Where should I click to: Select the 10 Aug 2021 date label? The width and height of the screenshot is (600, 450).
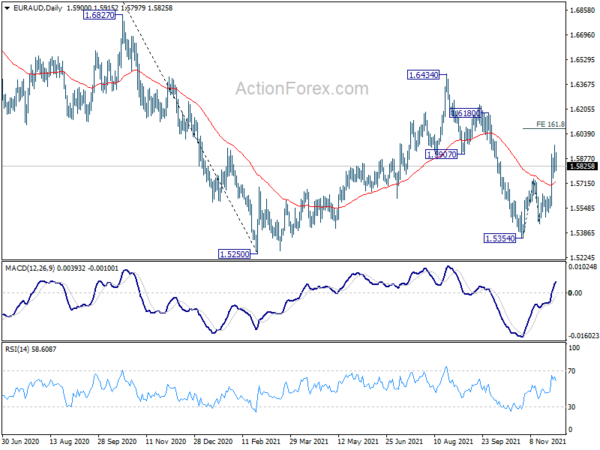pyautogui.click(x=453, y=441)
